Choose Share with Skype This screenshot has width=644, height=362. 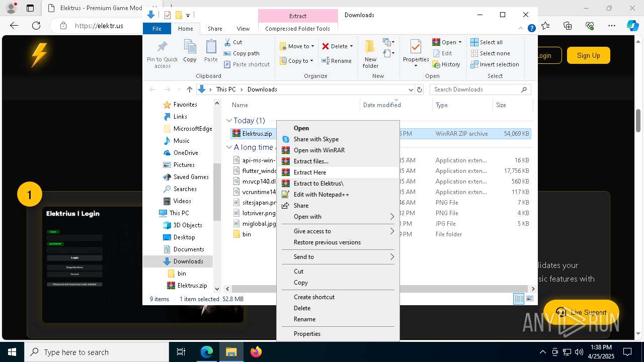(338, 139)
